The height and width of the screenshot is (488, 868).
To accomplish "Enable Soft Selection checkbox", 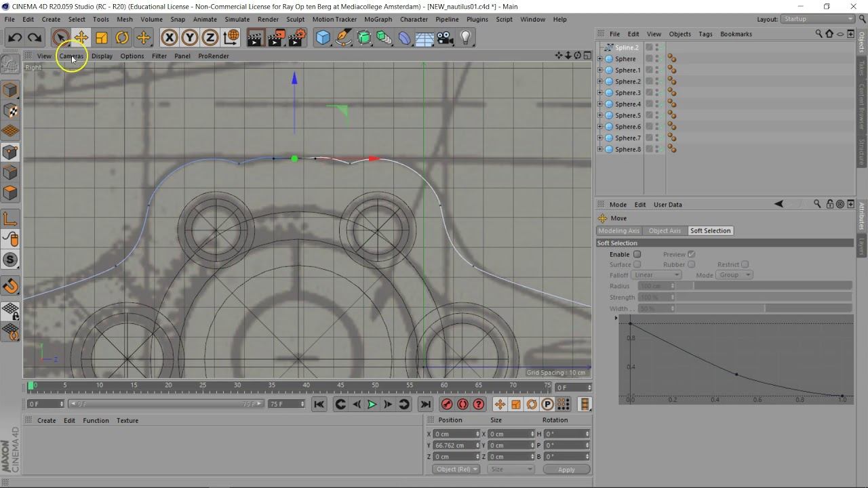I will click(x=637, y=254).
